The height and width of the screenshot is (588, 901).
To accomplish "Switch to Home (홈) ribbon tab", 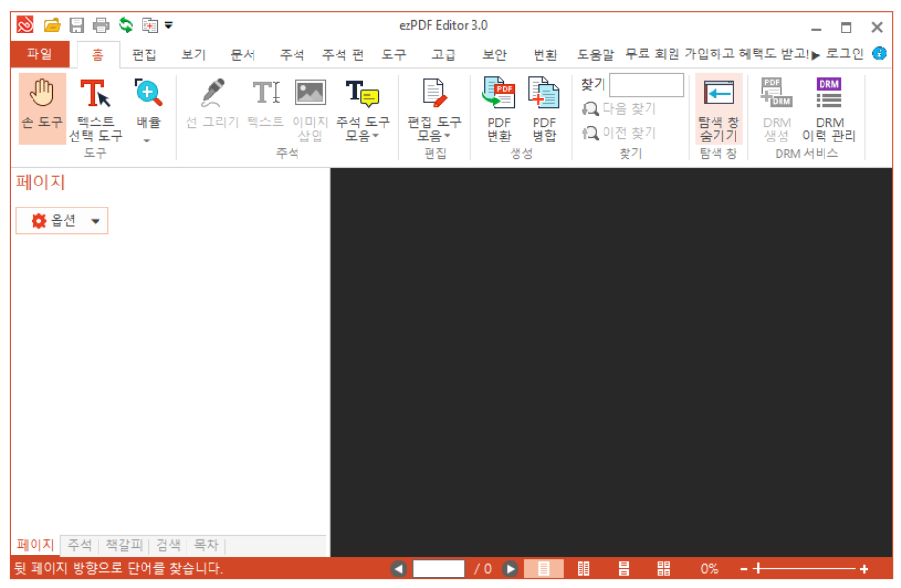I will coord(99,55).
